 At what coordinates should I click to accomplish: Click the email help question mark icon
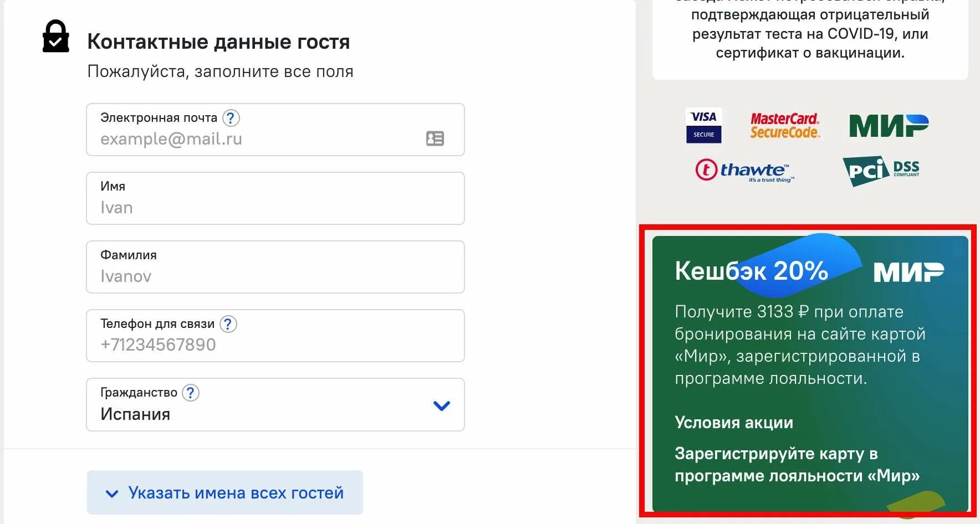pos(231,118)
